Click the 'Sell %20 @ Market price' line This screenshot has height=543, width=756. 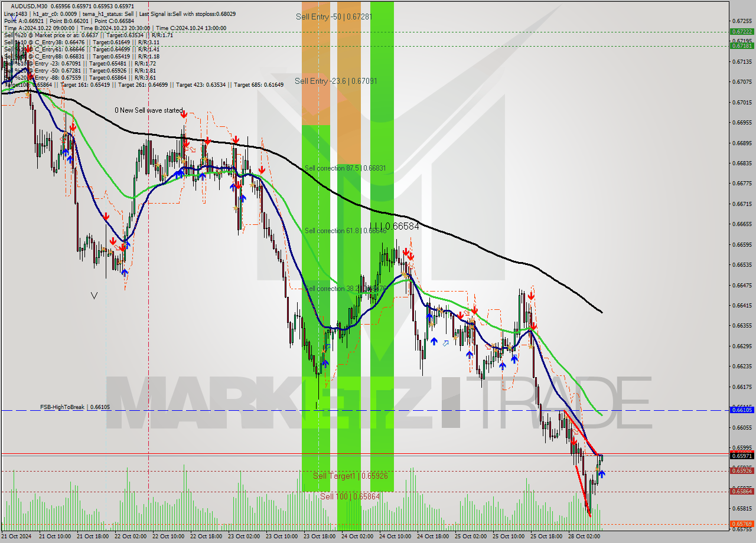click(88, 35)
